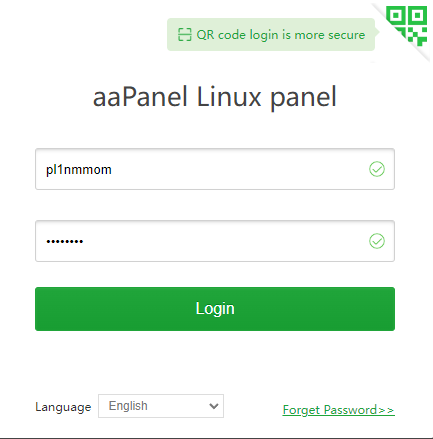The image size is (433, 439).
Task: Focus the masked password input field
Action: 215,241
